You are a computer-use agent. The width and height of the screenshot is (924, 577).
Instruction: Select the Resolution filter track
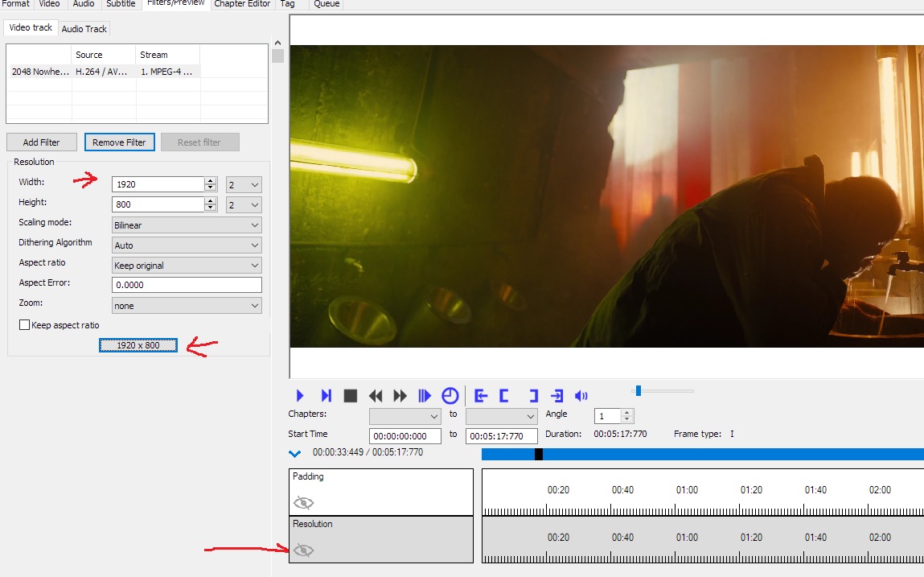tap(380, 539)
